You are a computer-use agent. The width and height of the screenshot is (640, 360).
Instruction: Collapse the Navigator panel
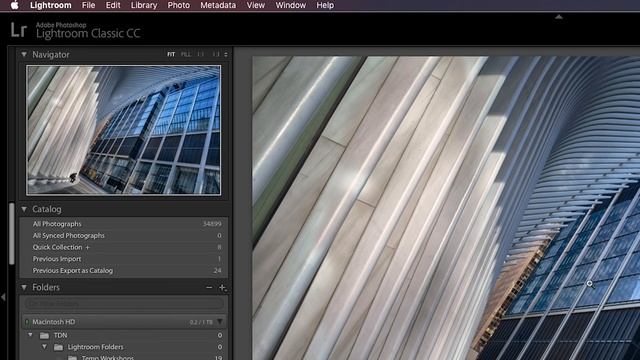[x=24, y=54]
